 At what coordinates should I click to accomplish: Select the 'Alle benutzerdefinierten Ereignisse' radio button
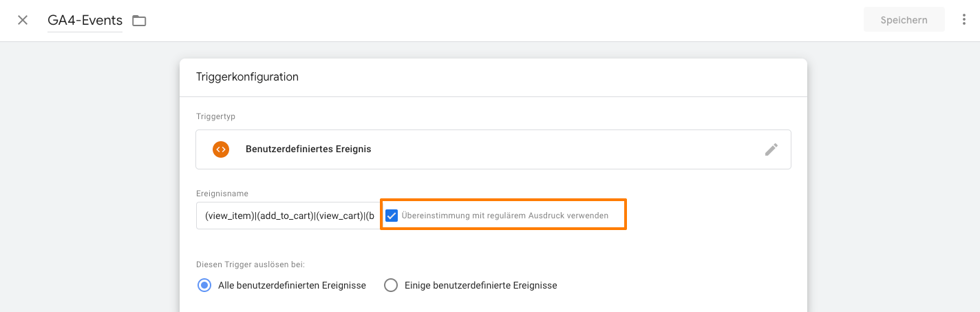[204, 285]
